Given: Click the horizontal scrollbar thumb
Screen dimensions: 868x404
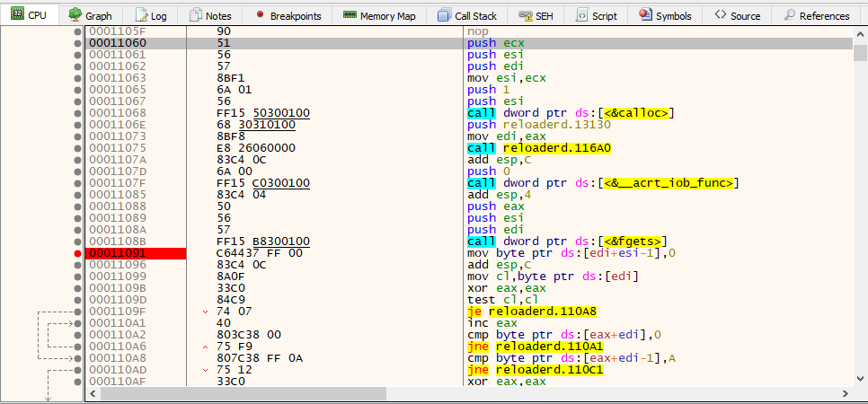Looking at the screenshot, I should click(x=243, y=393).
